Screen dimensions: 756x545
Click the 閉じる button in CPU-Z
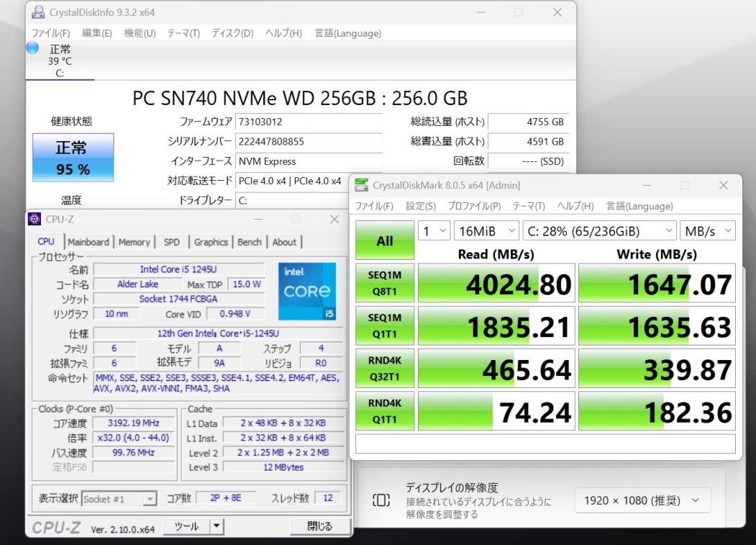(319, 526)
